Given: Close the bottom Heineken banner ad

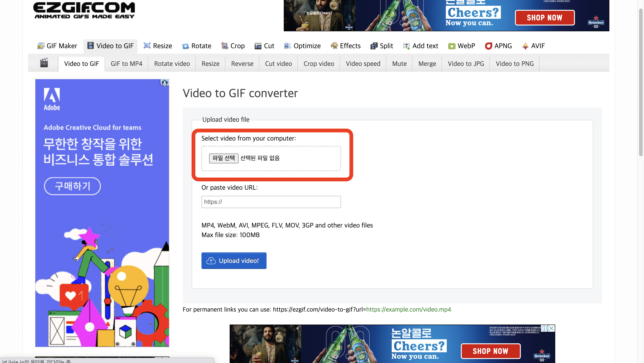Looking at the screenshot, I should coord(551,328).
